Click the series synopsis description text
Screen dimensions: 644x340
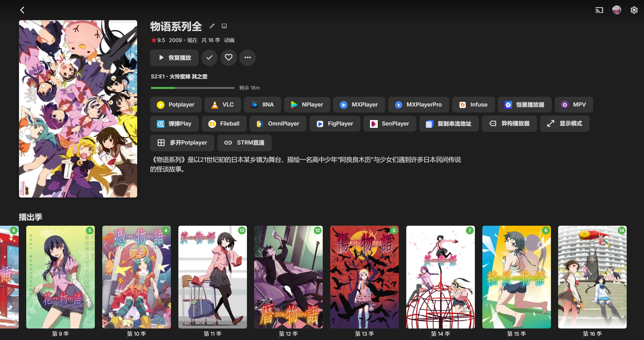coord(305,164)
